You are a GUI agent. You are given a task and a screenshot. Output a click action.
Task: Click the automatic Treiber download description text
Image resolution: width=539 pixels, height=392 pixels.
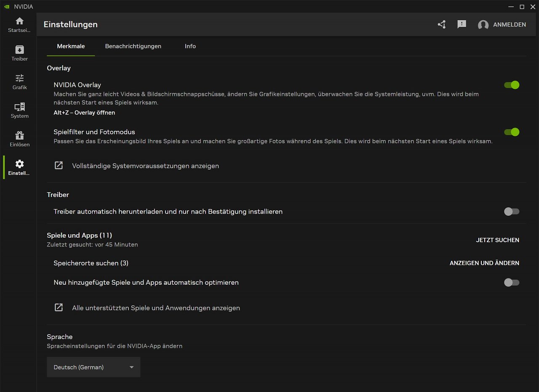tap(168, 212)
